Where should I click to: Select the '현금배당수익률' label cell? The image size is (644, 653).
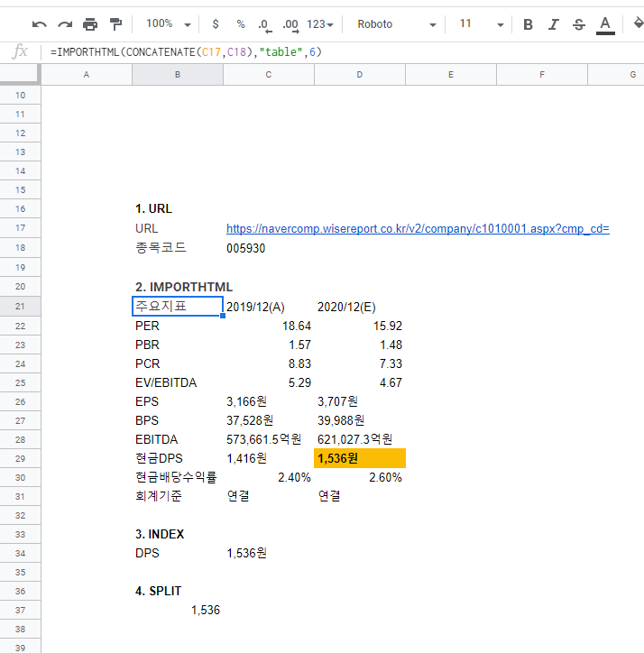click(178, 477)
